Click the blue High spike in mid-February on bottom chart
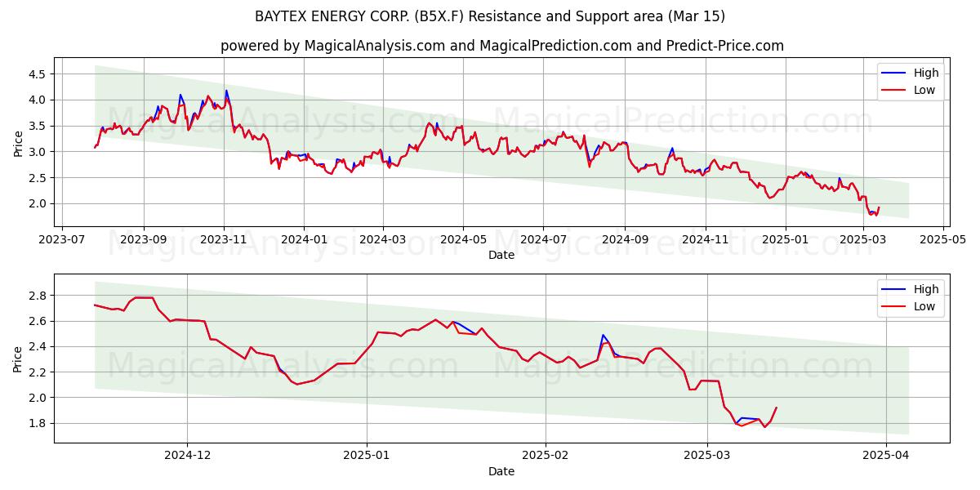 pyautogui.click(x=603, y=335)
